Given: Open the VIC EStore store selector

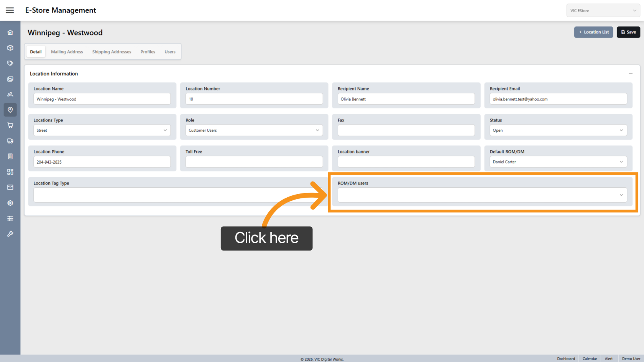Looking at the screenshot, I should pos(603,11).
